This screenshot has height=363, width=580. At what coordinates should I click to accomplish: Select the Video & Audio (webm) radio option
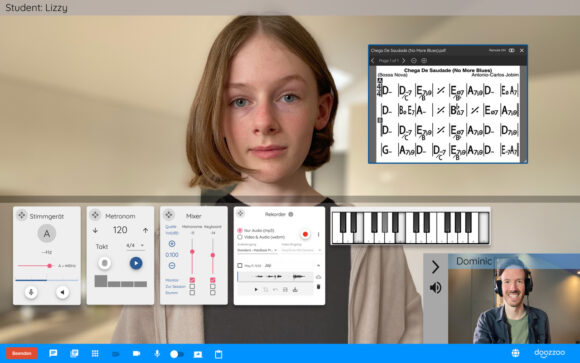click(x=240, y=237)
